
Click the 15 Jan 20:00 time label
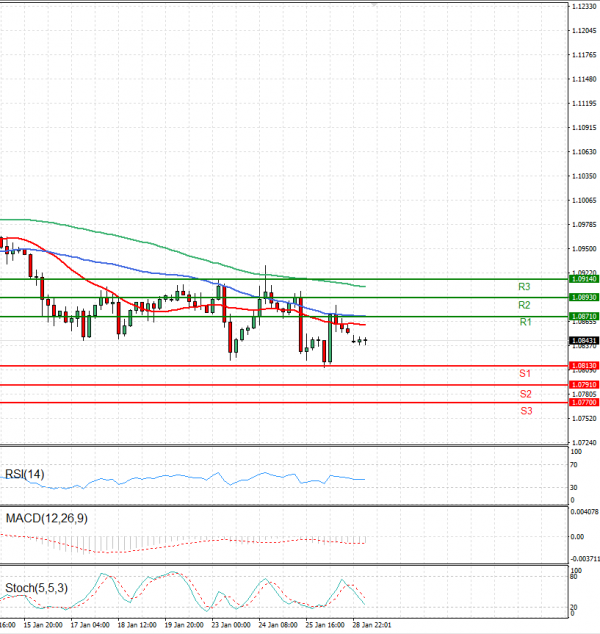tap(43, 625)
